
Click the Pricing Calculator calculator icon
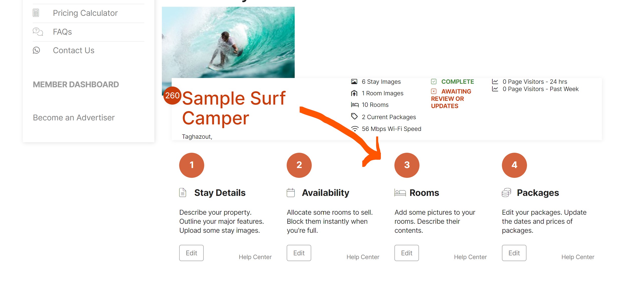[x=36, y=13]
